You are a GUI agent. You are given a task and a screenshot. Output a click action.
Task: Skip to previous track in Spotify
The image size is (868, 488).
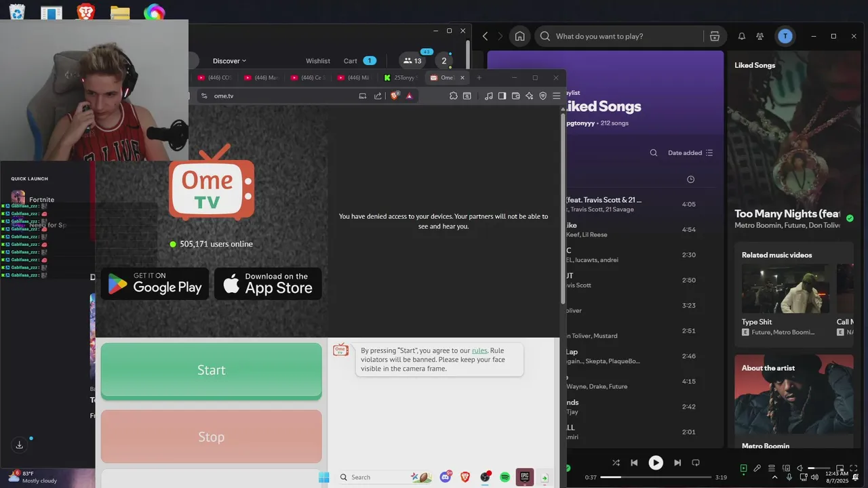click(634, 463)
